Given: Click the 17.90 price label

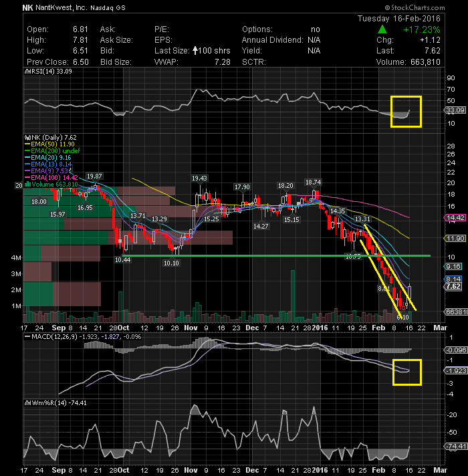Looking at the screenshot, I should [242, 187].
